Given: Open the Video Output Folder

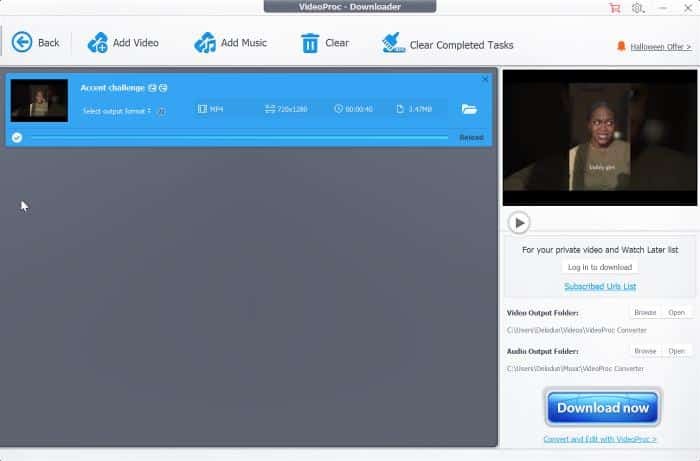Looking at the screenshot, I should (x=676, y=313).
